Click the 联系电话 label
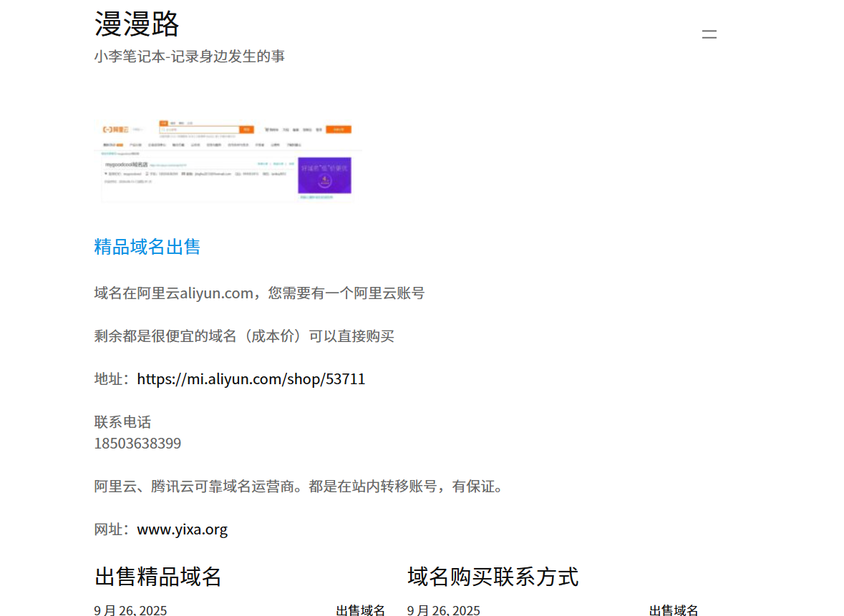Screen dimensions: 844x616 [122, 422]
